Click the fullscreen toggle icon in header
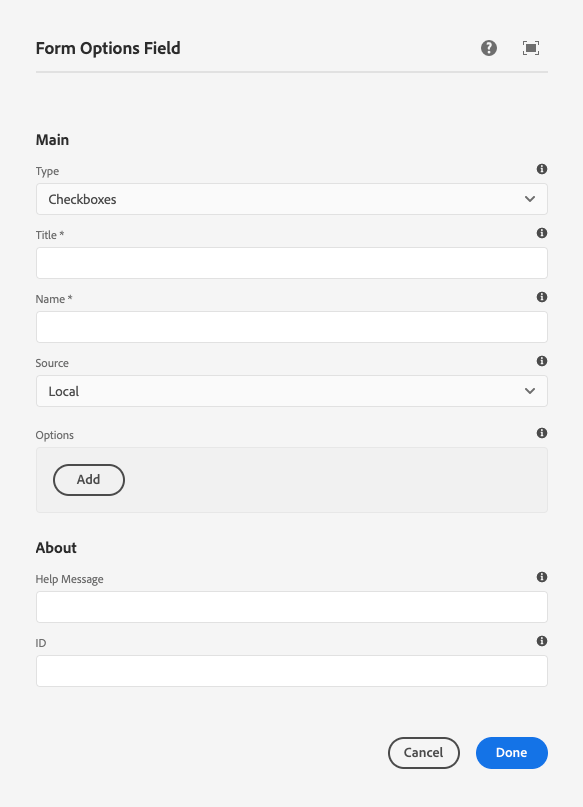 coord(531,47)
